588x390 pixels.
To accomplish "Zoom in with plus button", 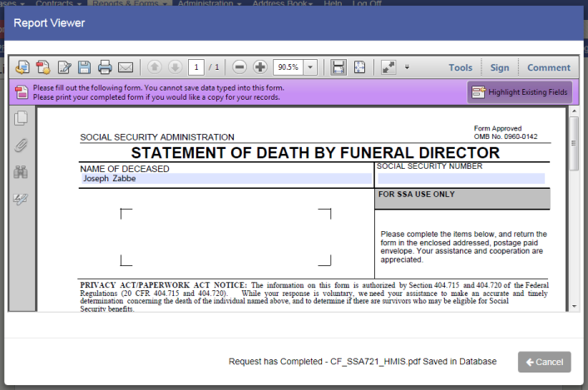I will (259, 67).
